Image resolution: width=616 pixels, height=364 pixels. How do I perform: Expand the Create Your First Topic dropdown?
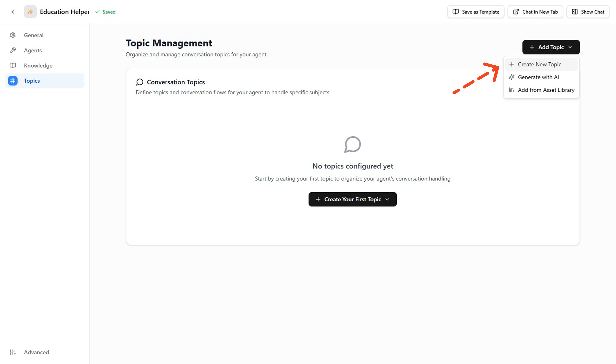point(353,199)
